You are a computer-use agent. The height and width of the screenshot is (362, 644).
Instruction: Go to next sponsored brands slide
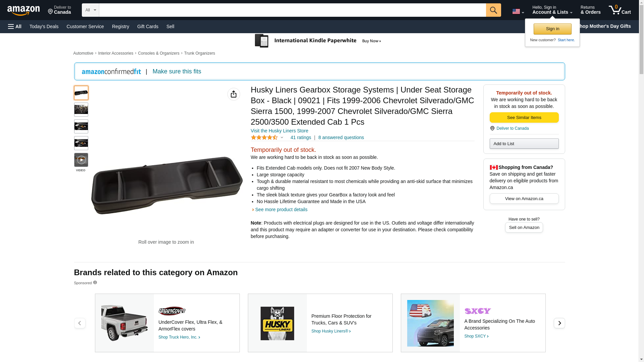559,323
